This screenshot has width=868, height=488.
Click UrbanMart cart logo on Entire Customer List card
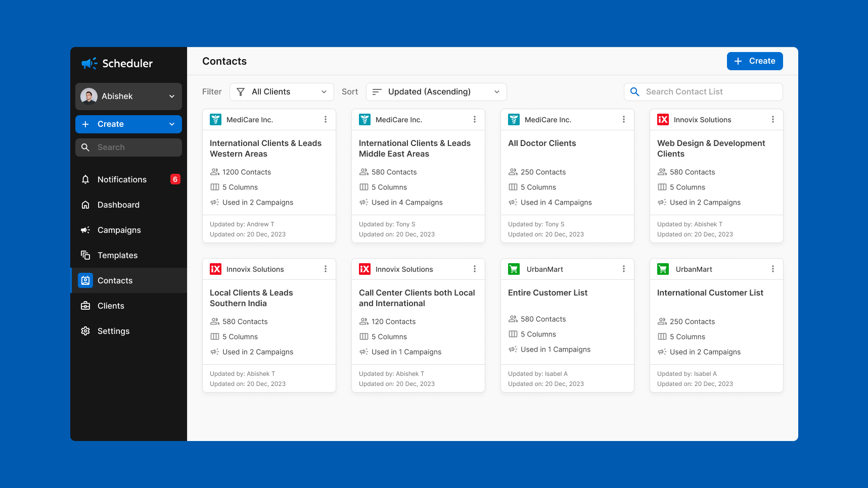pyautogui.click(x=514, y=269)
